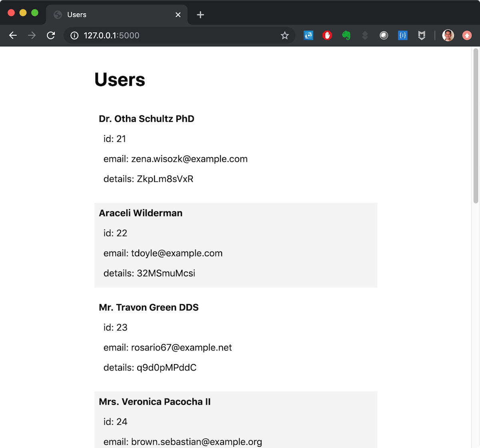The image size is (480, 448).
Task: Click email tdoyle@example.com
Action: [x=163, y=253]
